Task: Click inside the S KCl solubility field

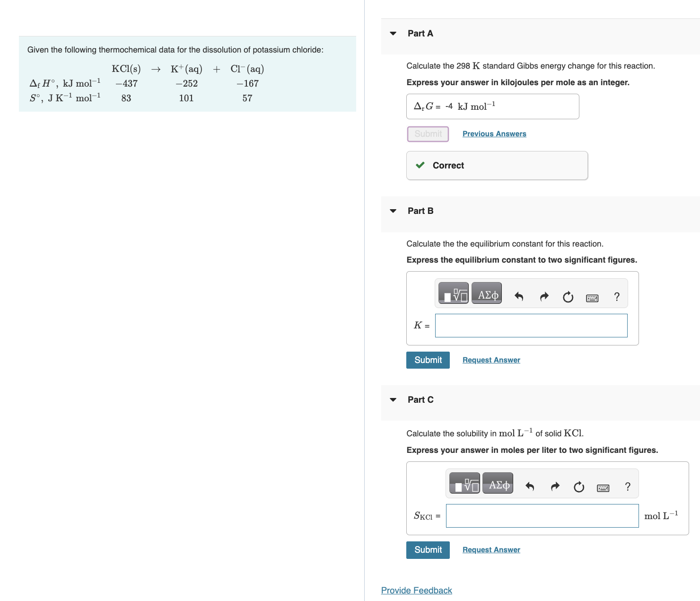Action: pos(542,516)
